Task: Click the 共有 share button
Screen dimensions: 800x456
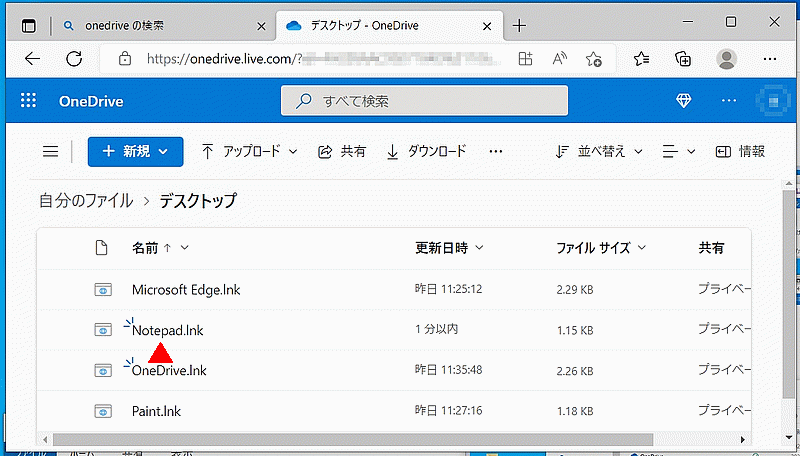Action: pos(342,151)
